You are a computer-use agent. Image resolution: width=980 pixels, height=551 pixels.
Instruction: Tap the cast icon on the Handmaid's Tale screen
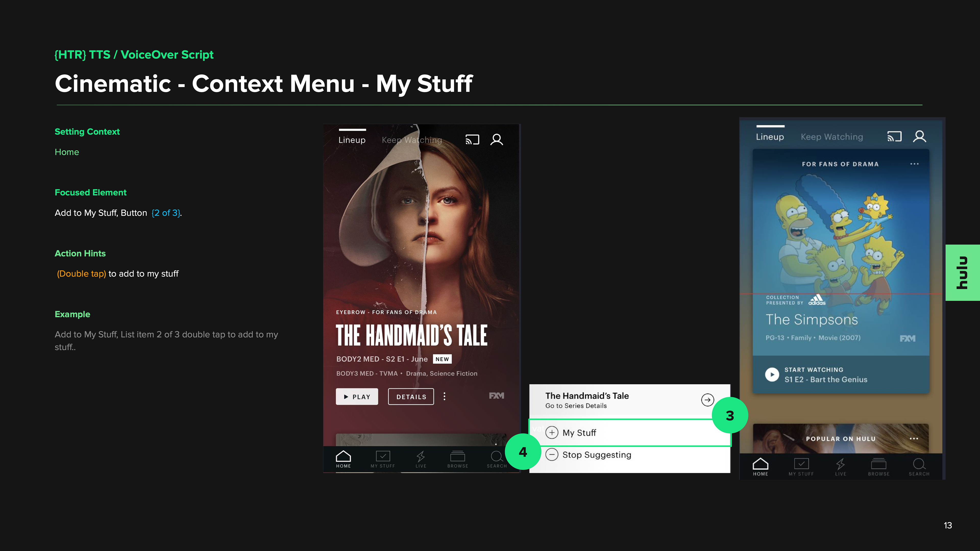(x=472, y=140)
